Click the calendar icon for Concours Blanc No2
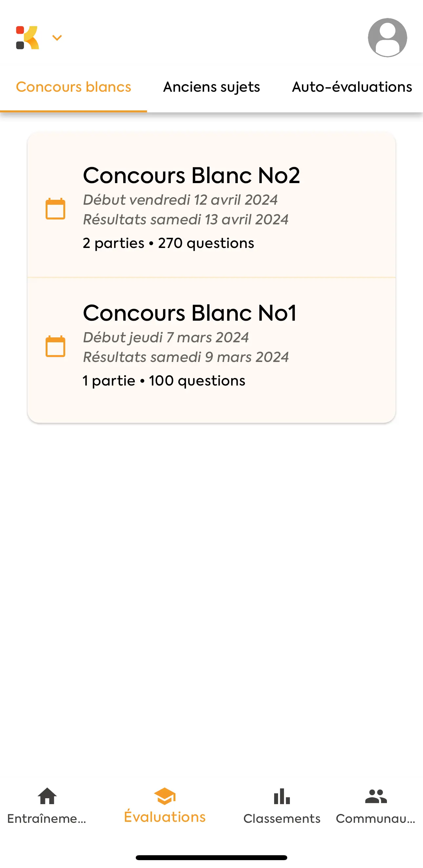 click(x=55, y=209)
